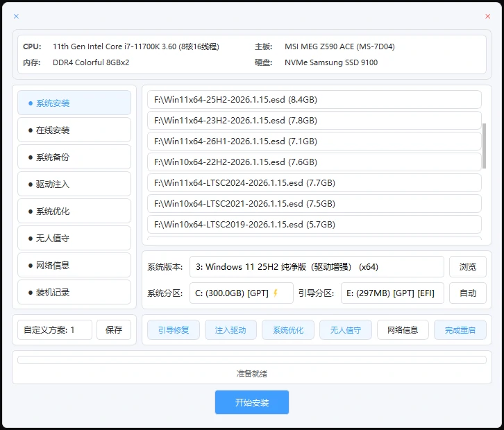Click the 自动 button
This screenshot has width=504, height=430.
pyautogui.click(x=468, y=293)
